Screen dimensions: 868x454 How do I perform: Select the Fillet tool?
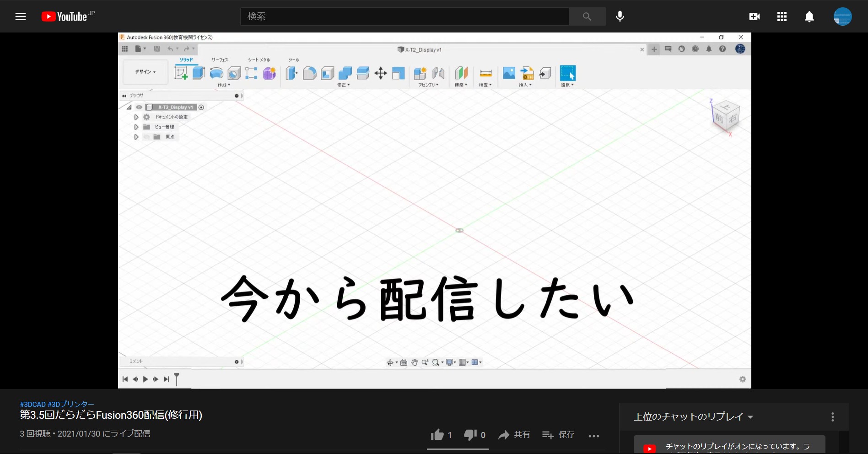[x=310, y=73]
